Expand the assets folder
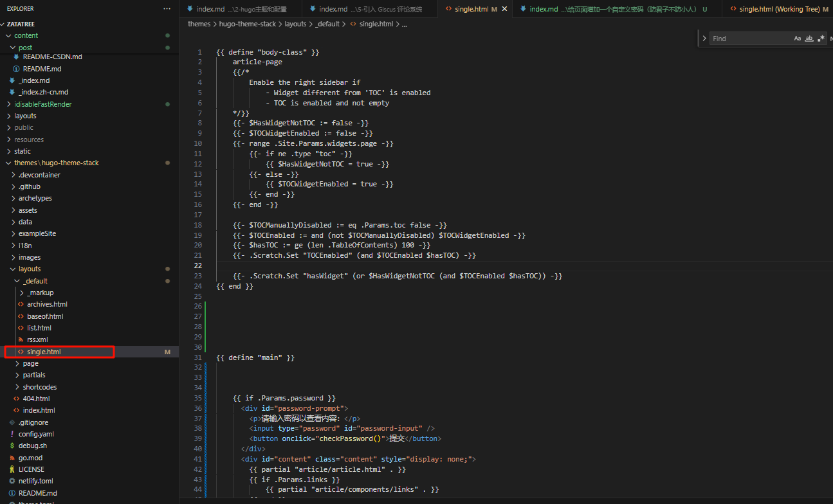 [x=13, y=210]
